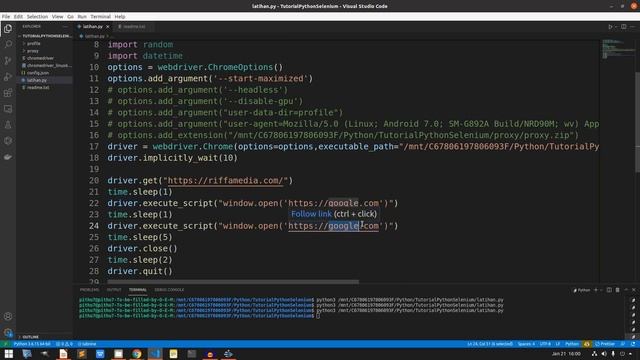Open the Run and Debug view
The width and height of the screenshot is (640, 360).
pyautogui.click(x=8, y=76)
